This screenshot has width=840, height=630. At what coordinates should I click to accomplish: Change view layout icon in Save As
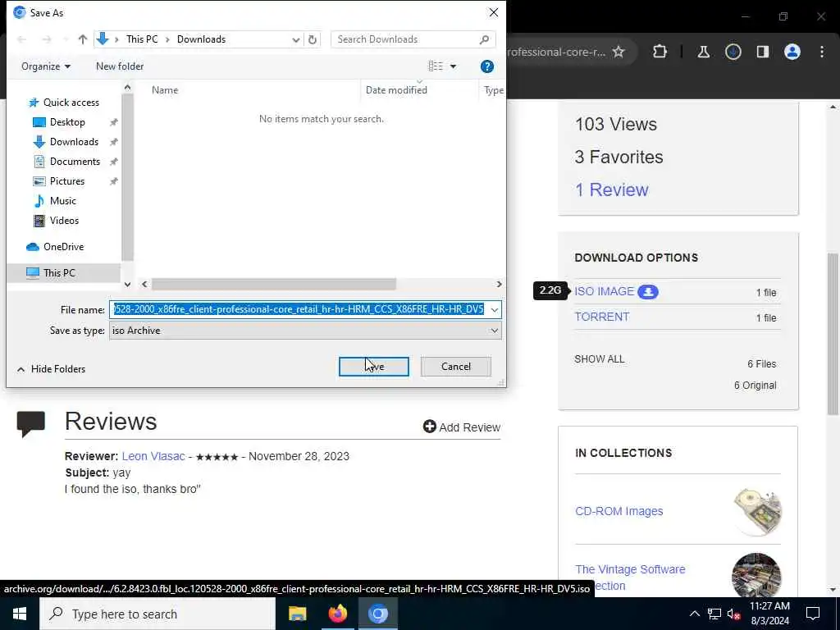pyautogui.click(x=436, y=66)
